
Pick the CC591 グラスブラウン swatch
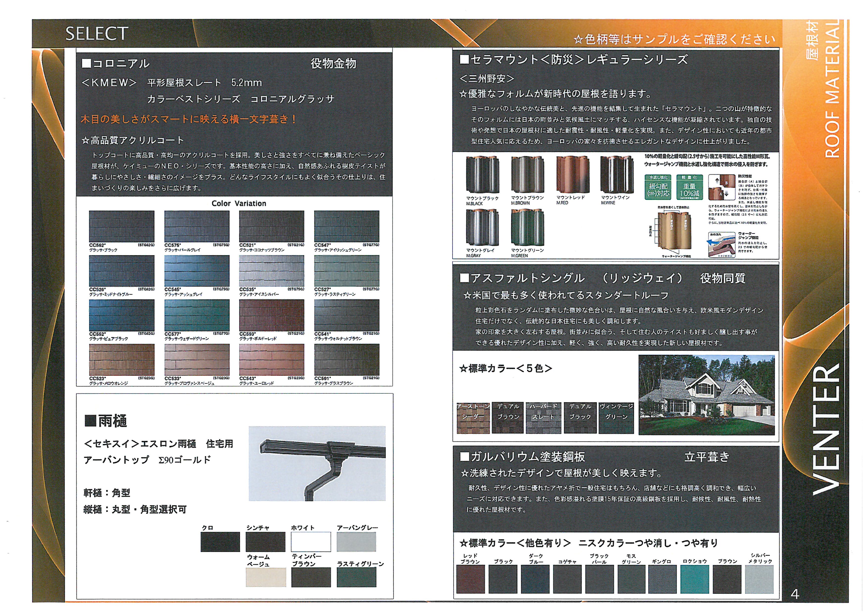click(x=347, y=359)
